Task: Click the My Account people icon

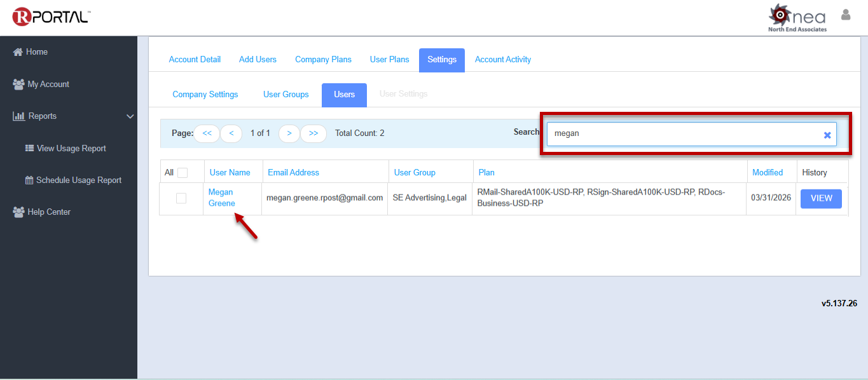Action: point(18,84)
